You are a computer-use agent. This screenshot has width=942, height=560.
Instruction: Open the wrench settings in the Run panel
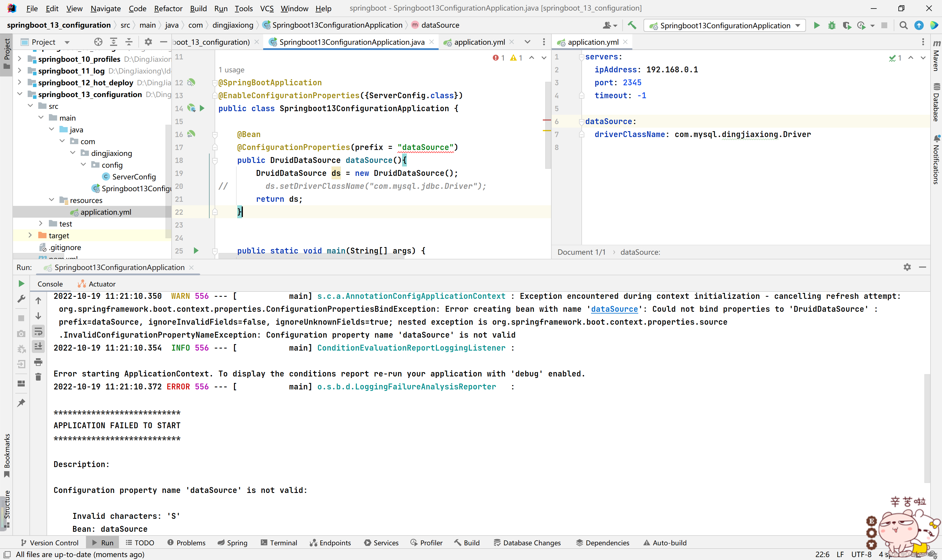coord(21,299)
